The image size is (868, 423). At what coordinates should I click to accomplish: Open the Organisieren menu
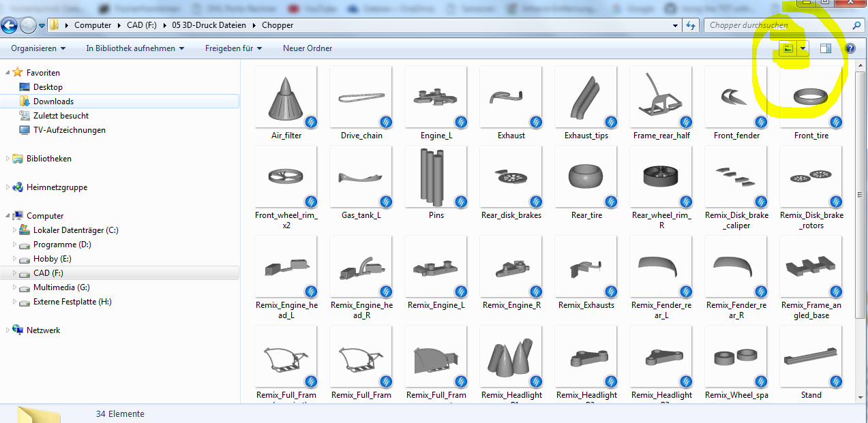click(38, 48)
